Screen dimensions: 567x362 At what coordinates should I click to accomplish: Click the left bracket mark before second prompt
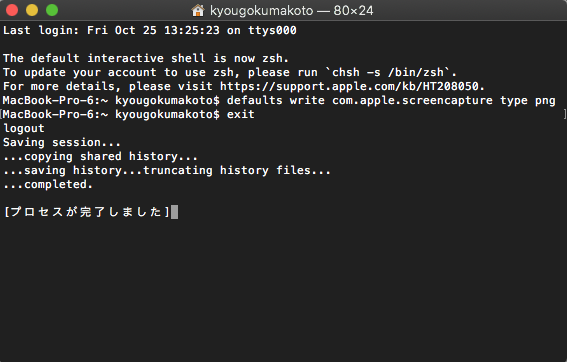tap(1, 114)
